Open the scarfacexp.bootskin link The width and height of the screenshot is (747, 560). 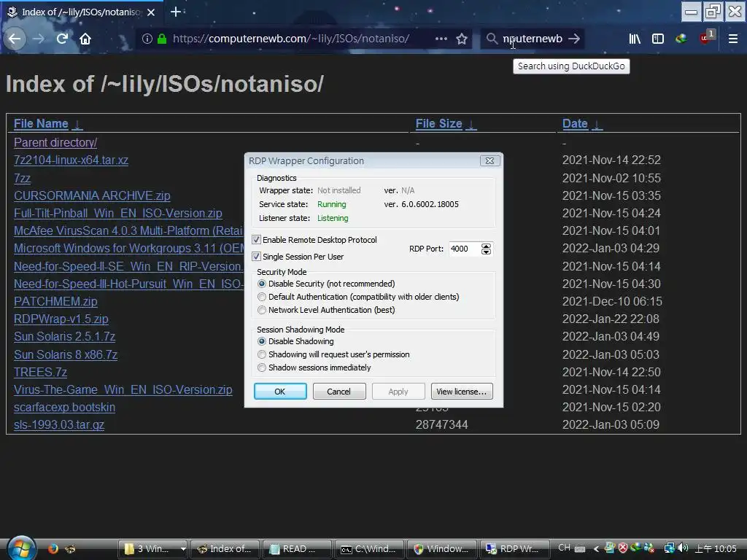[x=64, y=407]
